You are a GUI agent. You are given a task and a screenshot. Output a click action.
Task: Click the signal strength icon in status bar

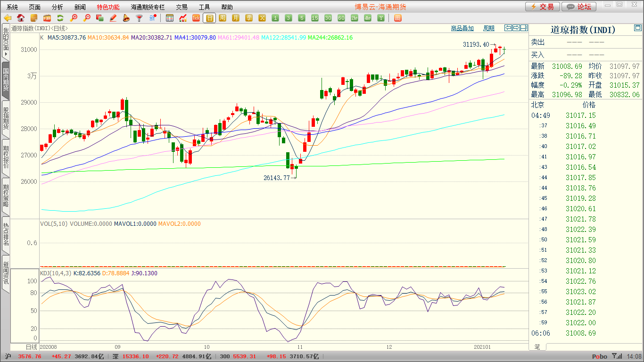(x=617, y=356)
